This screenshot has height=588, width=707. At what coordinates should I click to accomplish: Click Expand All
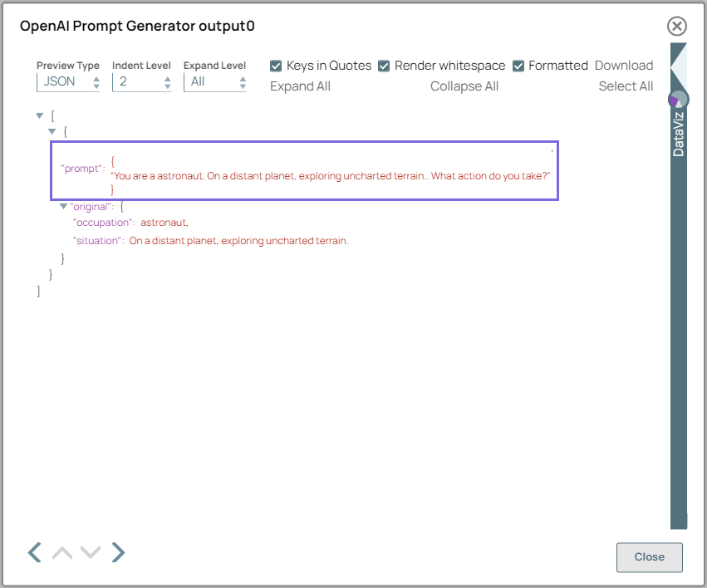point(300,86)
